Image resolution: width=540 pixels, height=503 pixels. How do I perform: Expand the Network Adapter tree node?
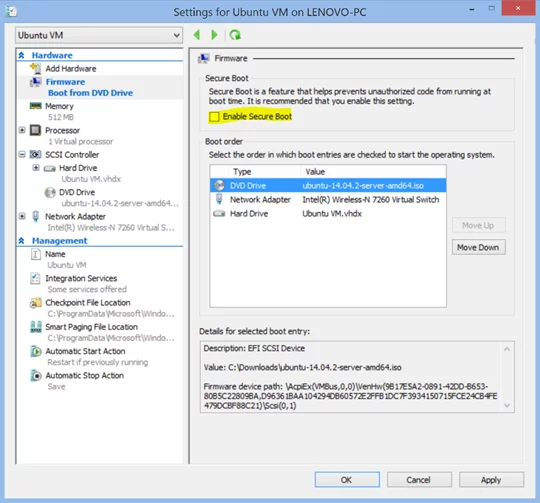click(x=22, y=216)
